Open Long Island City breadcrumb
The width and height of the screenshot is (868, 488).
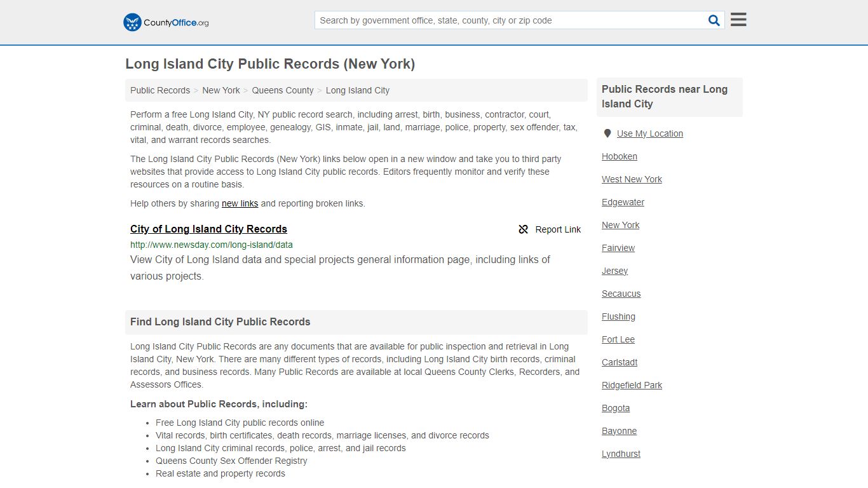tap(358, 90)
